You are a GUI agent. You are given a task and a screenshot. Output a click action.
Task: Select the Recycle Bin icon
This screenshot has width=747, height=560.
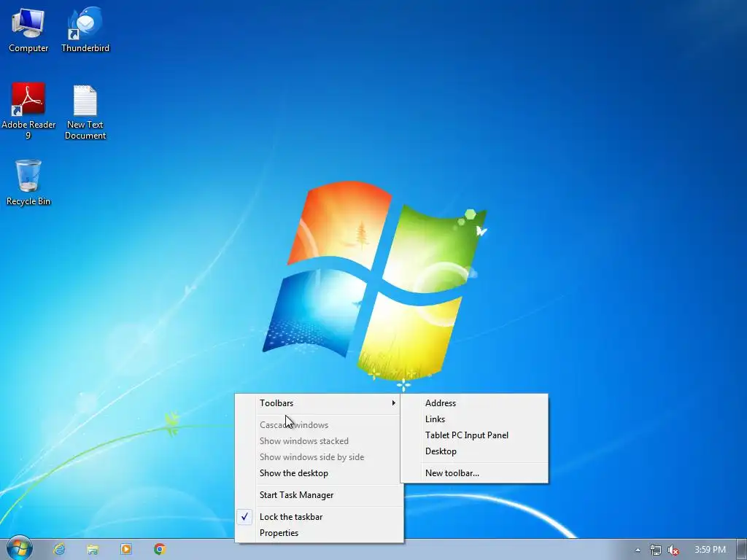[x=28, y=182]
